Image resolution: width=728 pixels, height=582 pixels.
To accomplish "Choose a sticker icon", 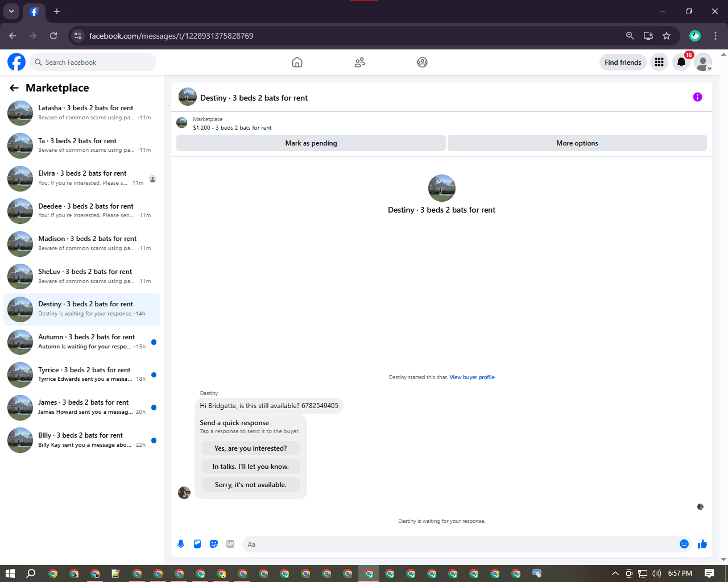I will (x=214, y=544).
